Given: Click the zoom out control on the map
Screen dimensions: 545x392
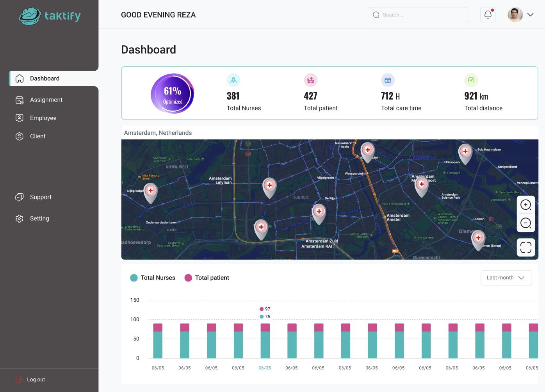Looking at the screenshot, I should click(526, 223).
